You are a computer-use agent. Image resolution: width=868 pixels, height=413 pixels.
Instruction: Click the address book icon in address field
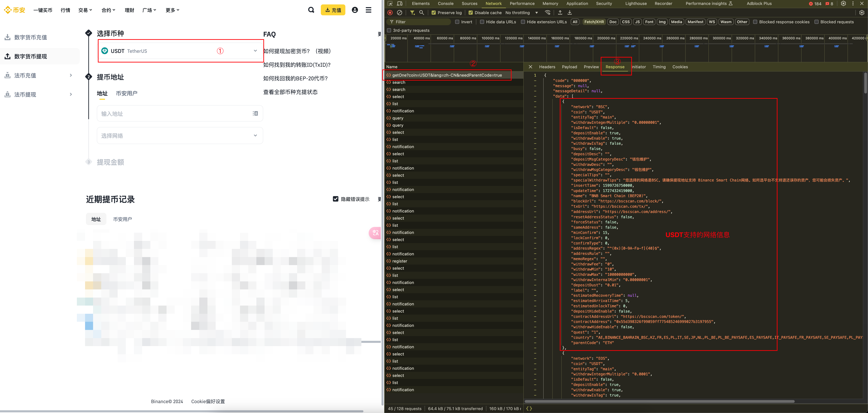(255, 114)
